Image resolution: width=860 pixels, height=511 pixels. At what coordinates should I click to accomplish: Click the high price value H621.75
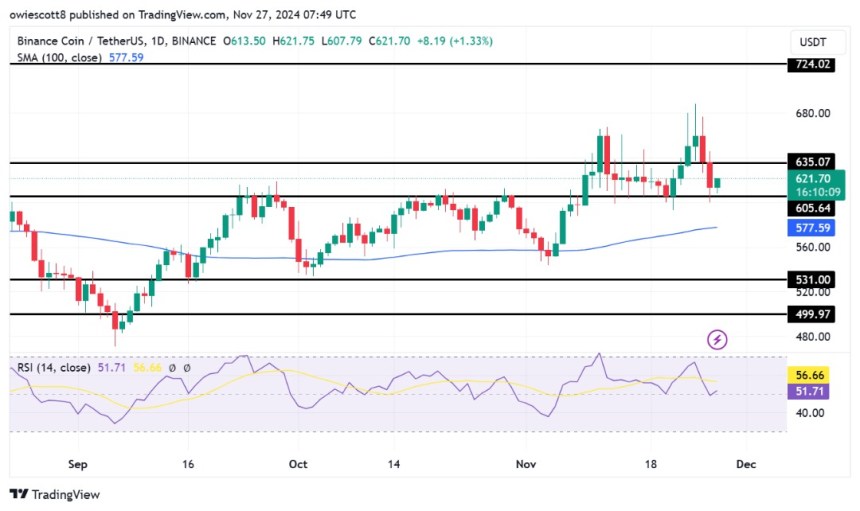293,41
